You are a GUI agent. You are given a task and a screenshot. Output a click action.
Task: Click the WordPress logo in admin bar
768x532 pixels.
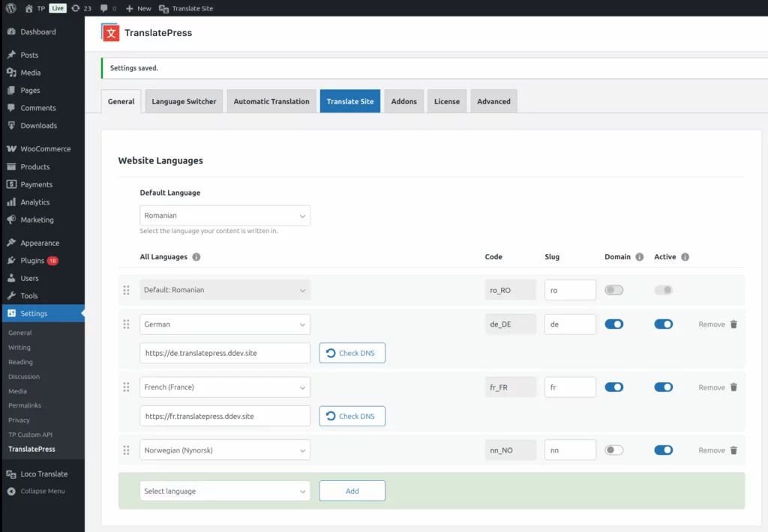[11, 8]
